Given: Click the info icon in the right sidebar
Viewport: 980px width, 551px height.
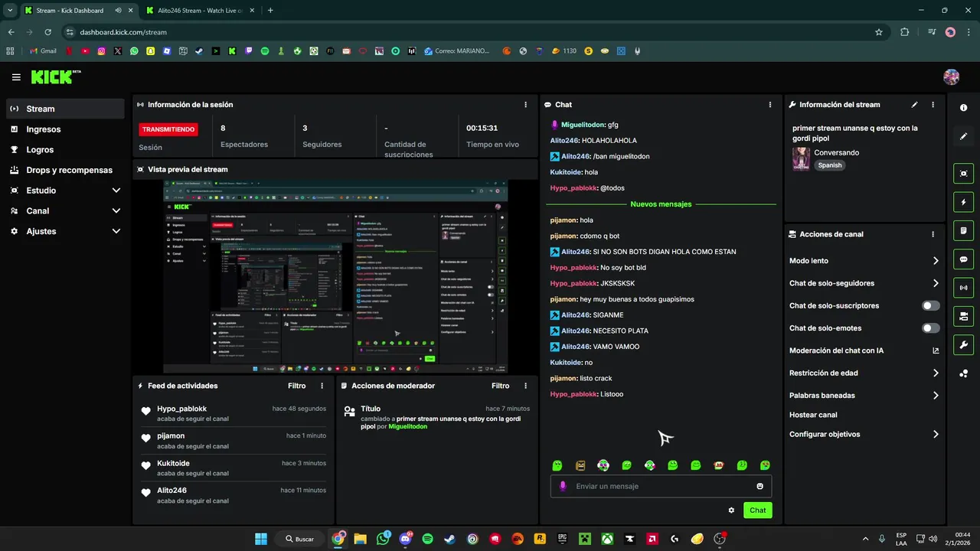Looking at the screenshot, I should [964, 108].
